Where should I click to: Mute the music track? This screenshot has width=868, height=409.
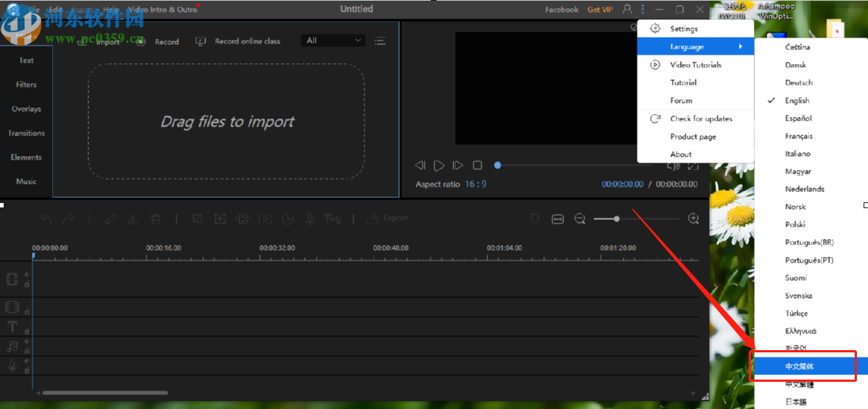point(27,341)
